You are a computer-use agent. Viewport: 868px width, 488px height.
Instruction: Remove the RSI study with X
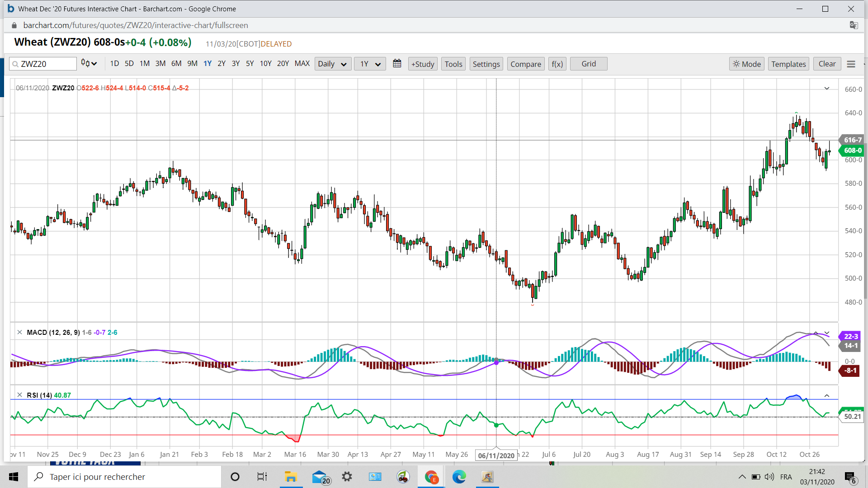click(19, 395)
